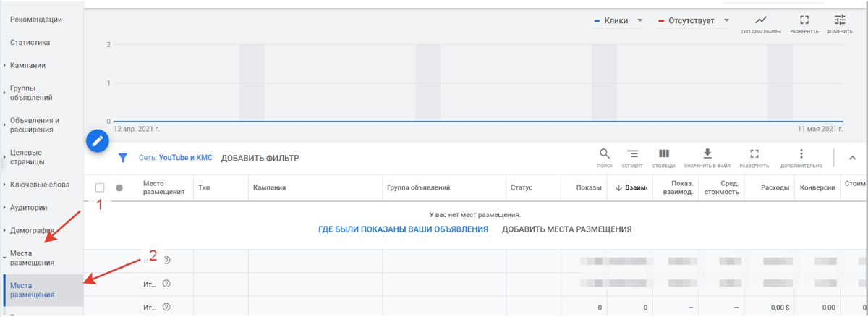Collapse the table with the chevron-up arrow

[x=852, y=158]
